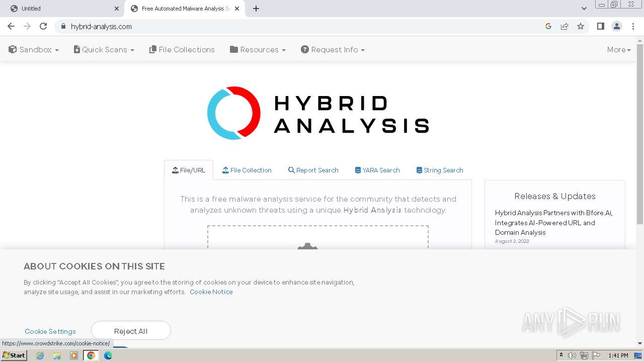Reject All cookies
The width and height of the screenshot is (644, 362).
[x=131, y=331]
